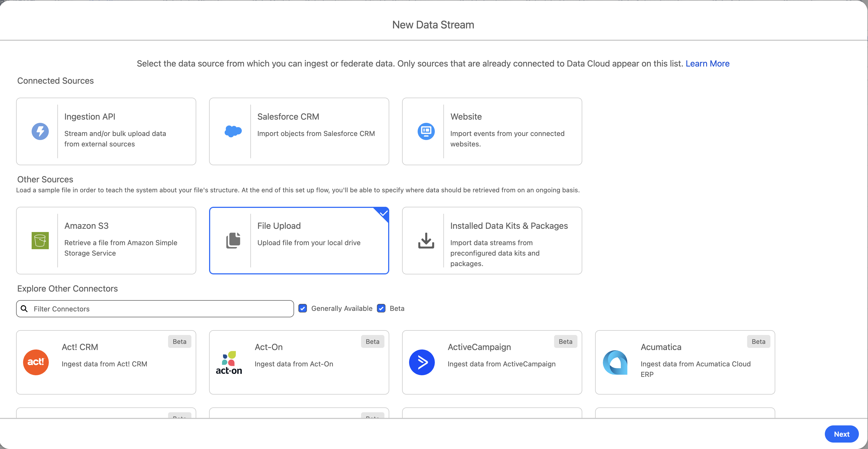Deselect the checked File Upload corner mark
868x449 pixels.
[383, 213]
